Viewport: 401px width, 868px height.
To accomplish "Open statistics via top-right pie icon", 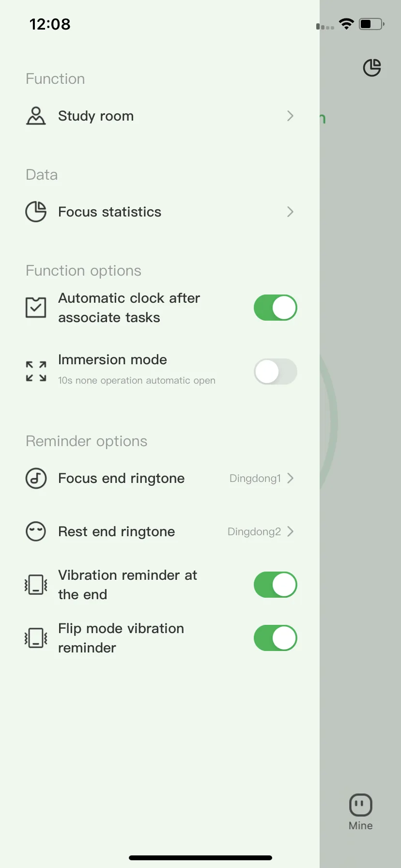I will point(372,68).
